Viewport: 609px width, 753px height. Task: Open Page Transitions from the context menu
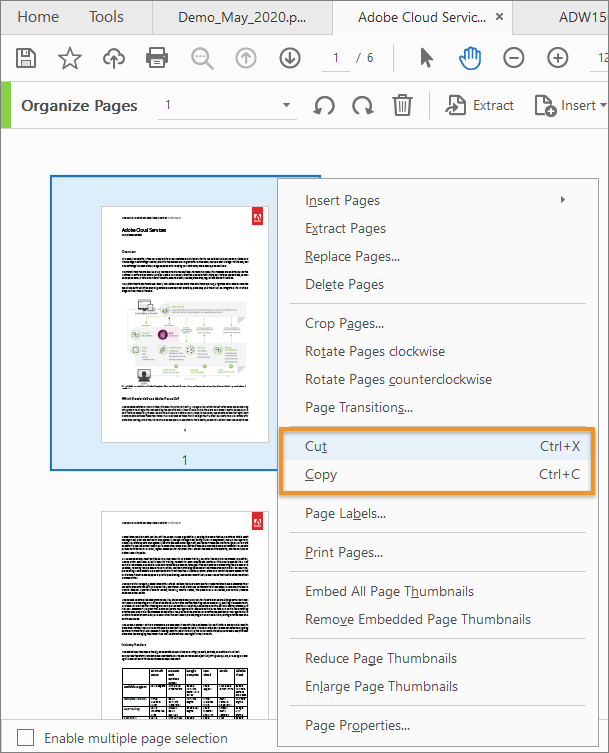tap(438, 407)
